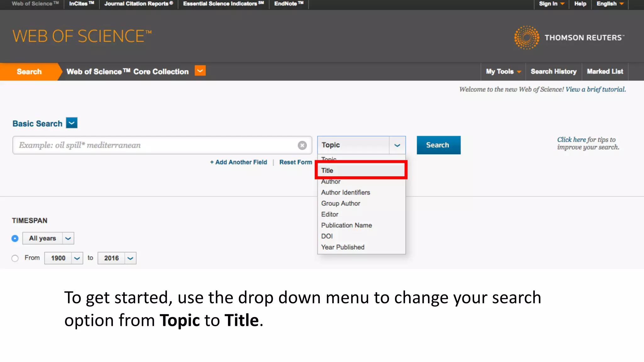This screenshot has height=362, width=644.
Task: Click the Reset Form link
Action: pos(296,162)
